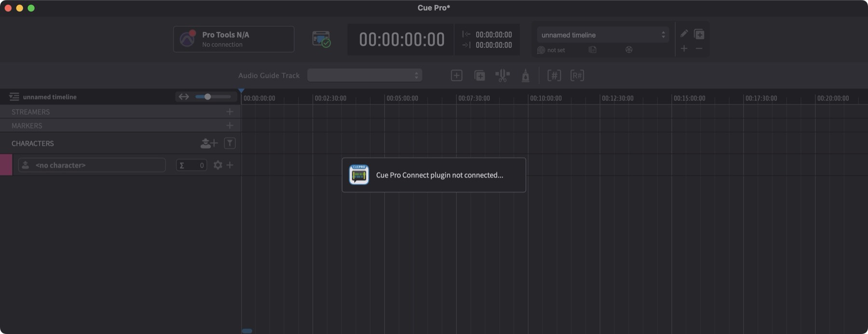The height and width of the screenshot is (334, 868).
Task: Click the duplicate cue icon in toolbar
Action: tap(479, 75)
